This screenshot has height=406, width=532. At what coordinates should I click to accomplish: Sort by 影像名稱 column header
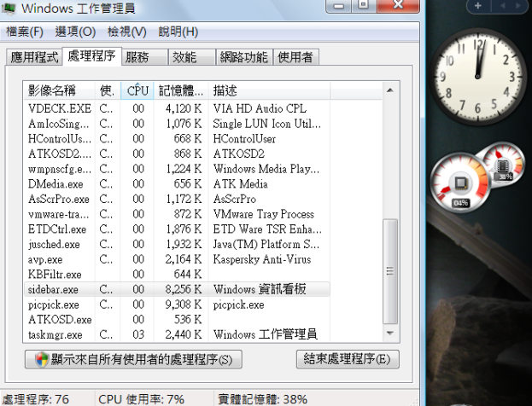(x=60, y=90)
